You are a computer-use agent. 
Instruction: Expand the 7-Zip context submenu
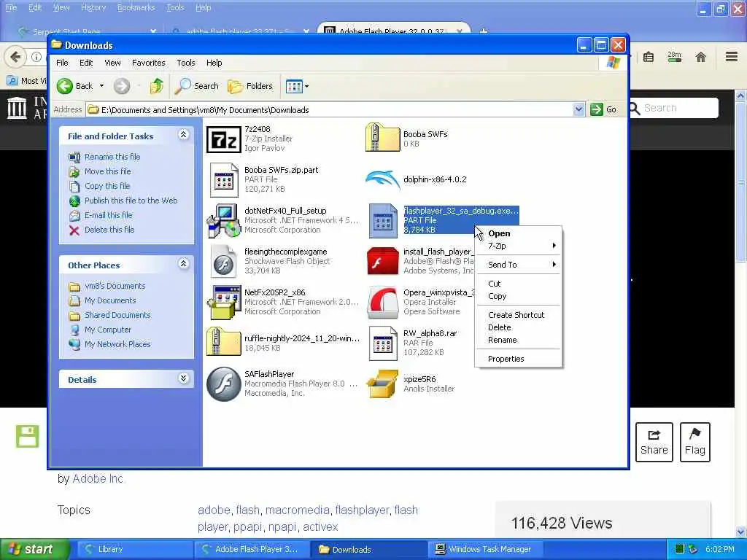519,246
